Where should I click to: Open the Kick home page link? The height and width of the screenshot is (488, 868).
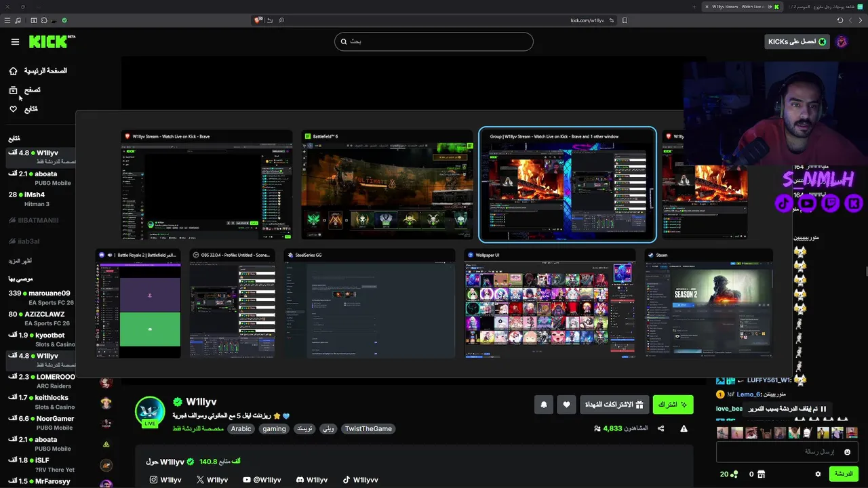38,70
